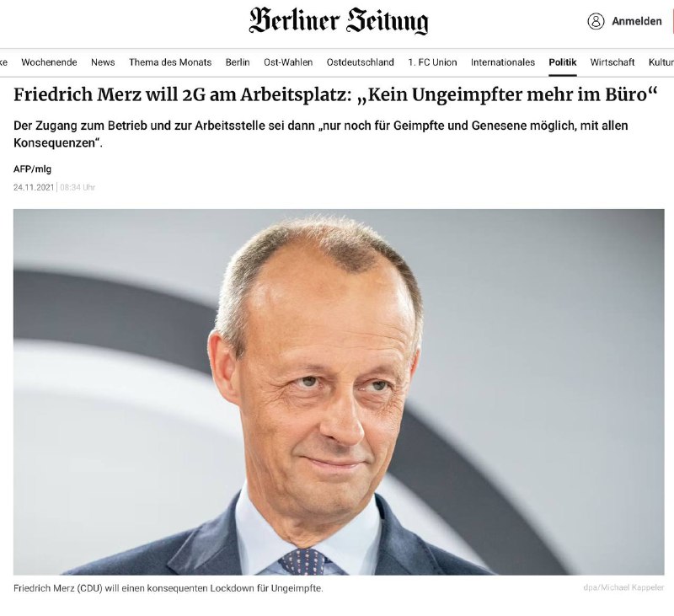Image resolution: width=674 pixels, height=616 pixels.
Task: Click the Friedrich Merz 2G headline
Action: [335, 94]
